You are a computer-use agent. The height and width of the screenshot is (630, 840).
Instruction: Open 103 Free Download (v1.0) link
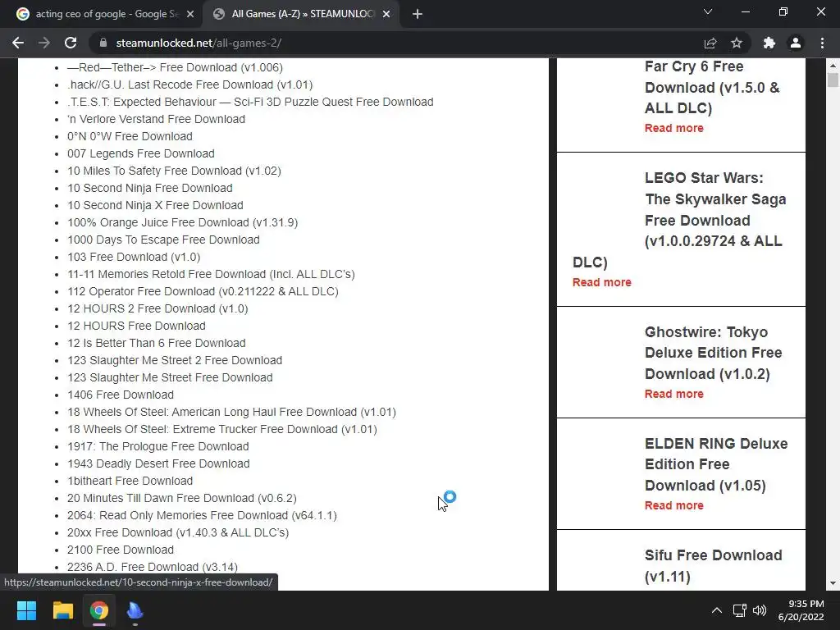click(134, 257)
